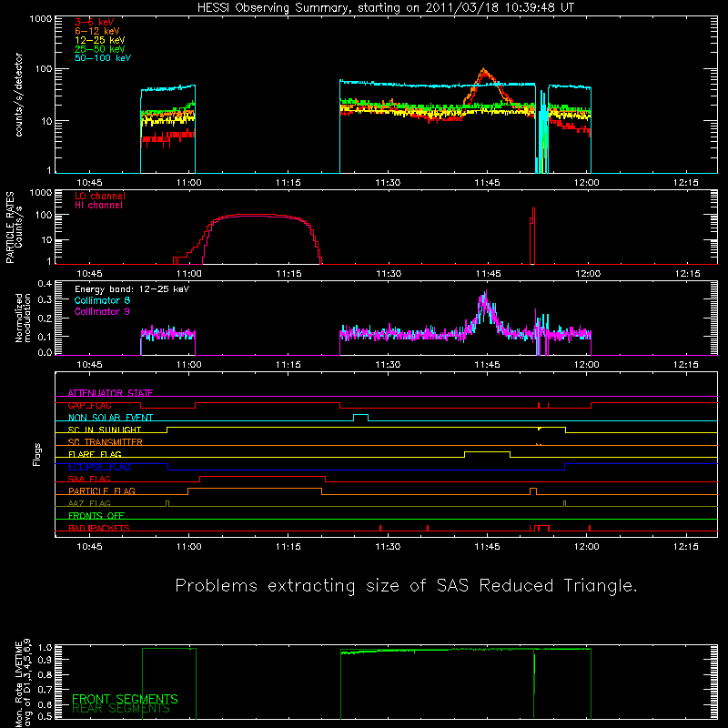This screenshot has width=728, height=728.
Task: Click the HESSI Observing Summary title
Action: pos(386,8)
